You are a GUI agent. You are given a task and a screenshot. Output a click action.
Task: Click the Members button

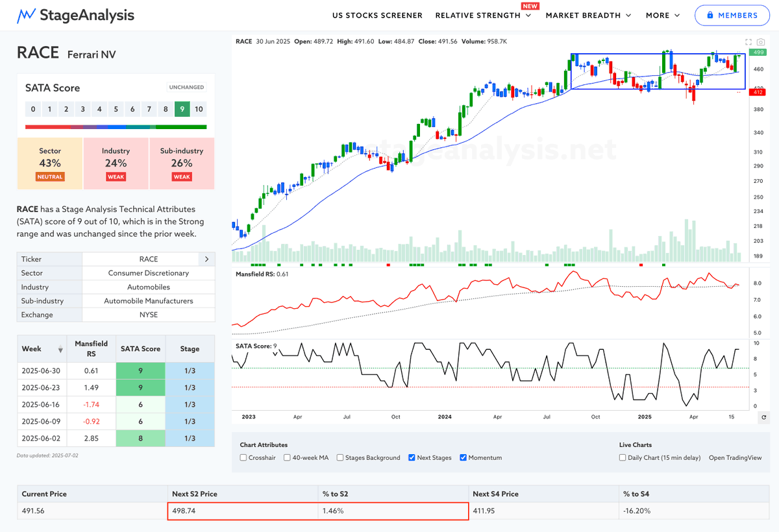tap(732, 15)
